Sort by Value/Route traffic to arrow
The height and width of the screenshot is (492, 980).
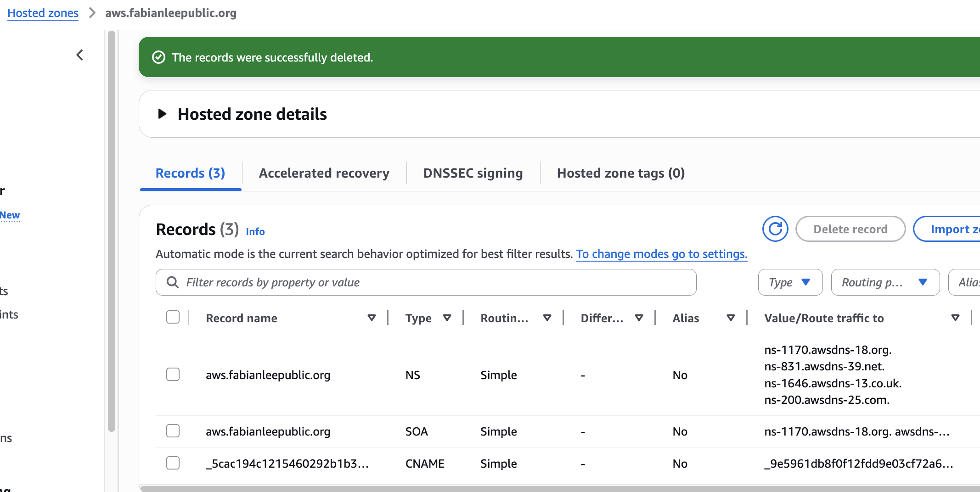tap(955, 318)
